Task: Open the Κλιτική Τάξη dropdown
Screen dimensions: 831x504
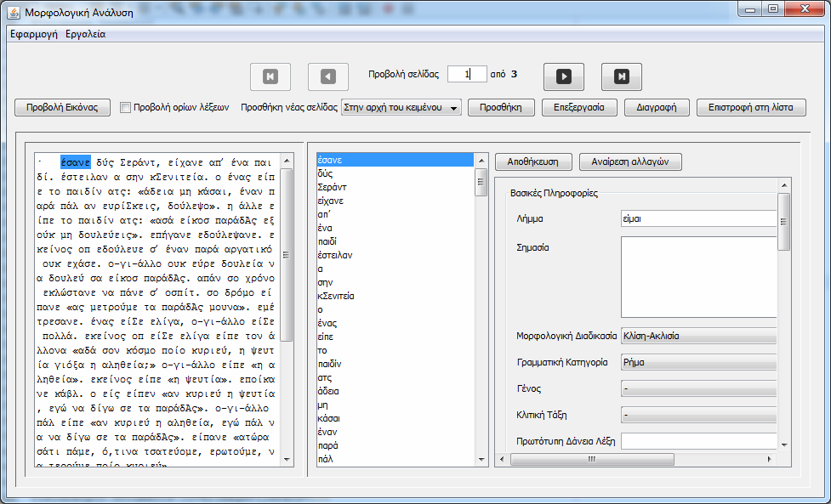Action: pos(698,415)
